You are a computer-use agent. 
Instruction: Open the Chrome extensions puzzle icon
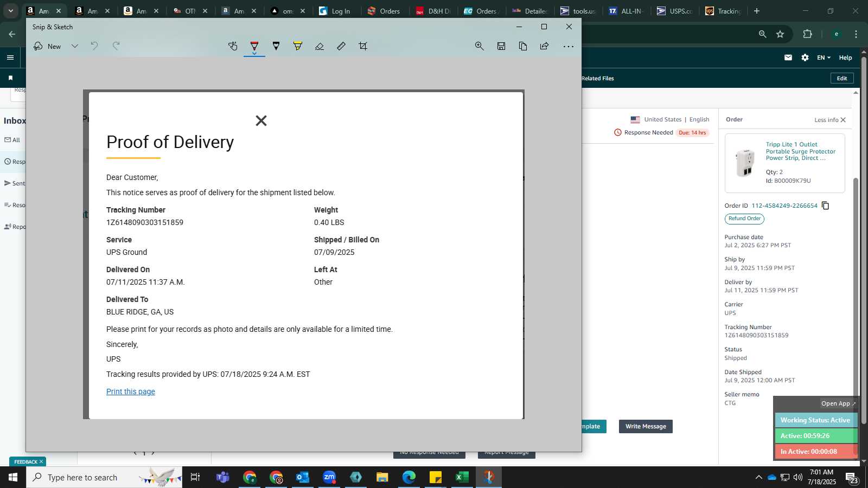(807, 34)
